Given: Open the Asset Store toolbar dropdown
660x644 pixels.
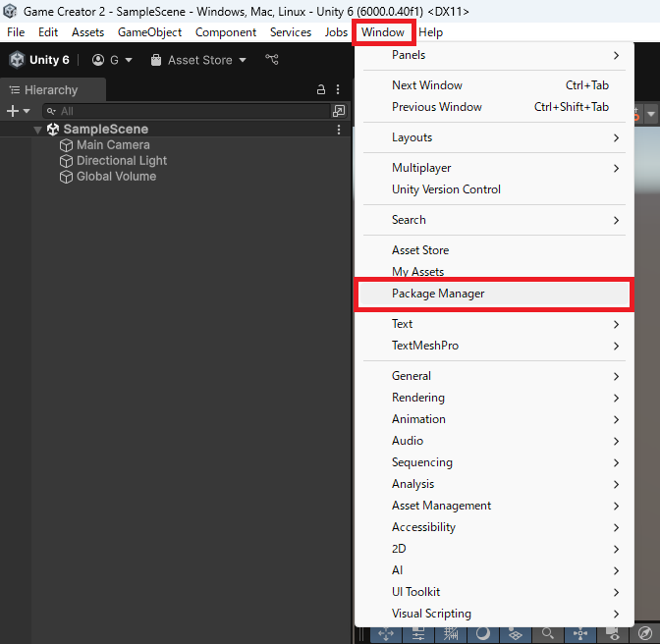Looking at the screenshot, I should click(x=198, y=60).
